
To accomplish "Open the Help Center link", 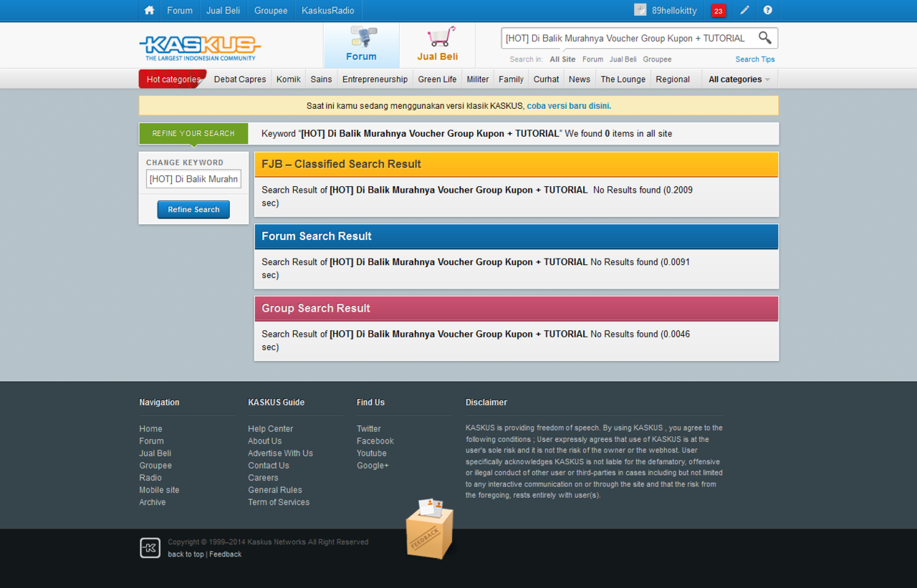I will tap(271, 429).
